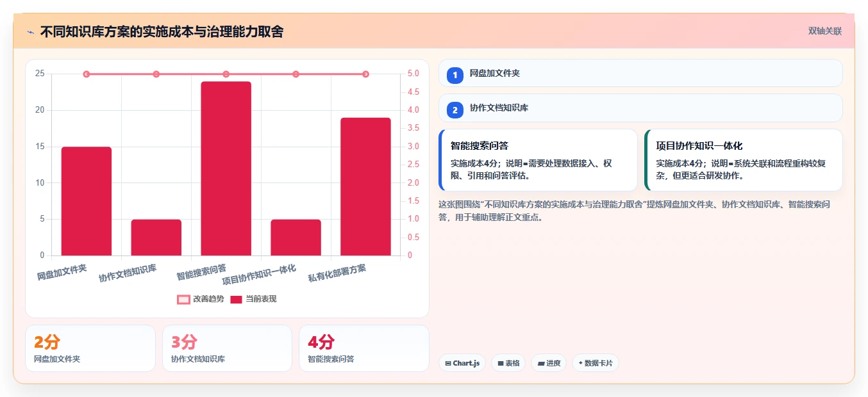Click the number 2 badge for 协作文档知识库

(x=455, y=110)
